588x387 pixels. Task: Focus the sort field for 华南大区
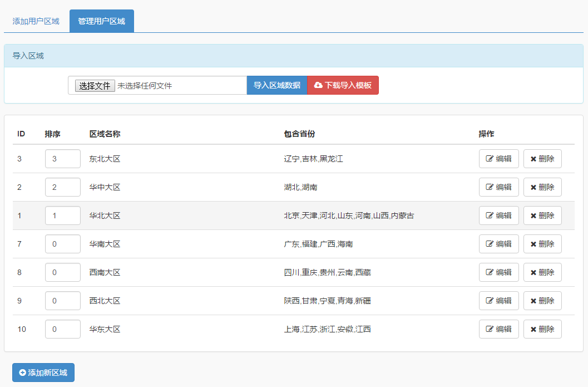[x=63, y=244]
